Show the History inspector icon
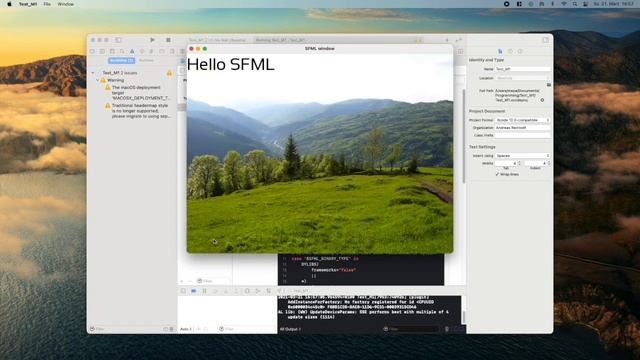The height and width of the screenshot is (360, 640). tap(510, 51)
